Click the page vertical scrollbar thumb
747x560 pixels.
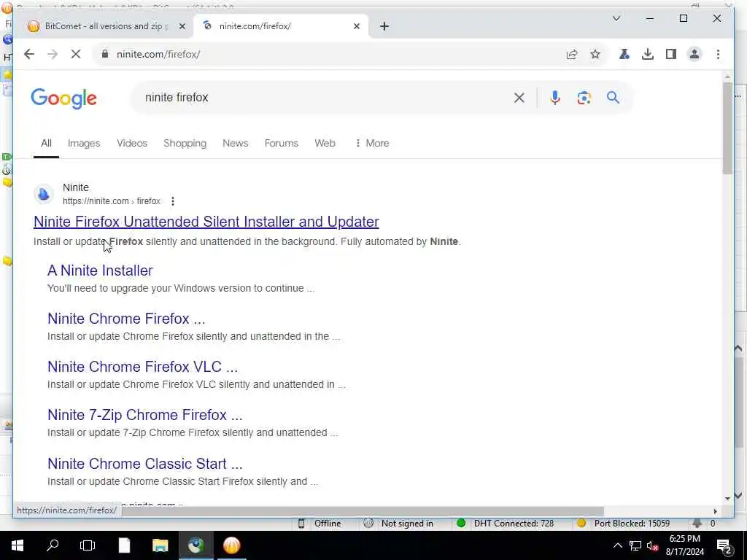[x=727, y=128]
